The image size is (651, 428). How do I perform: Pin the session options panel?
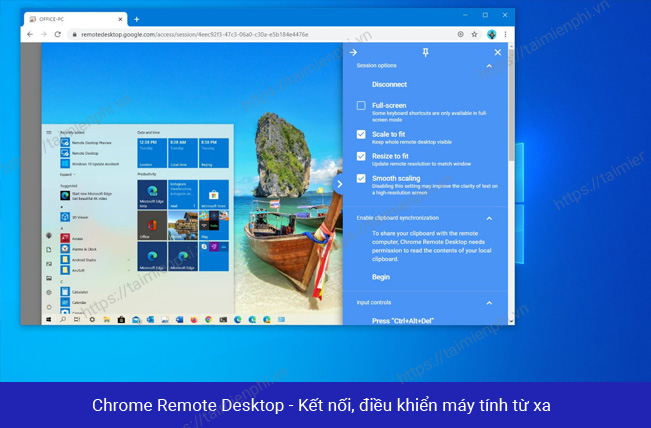[425, 52]
